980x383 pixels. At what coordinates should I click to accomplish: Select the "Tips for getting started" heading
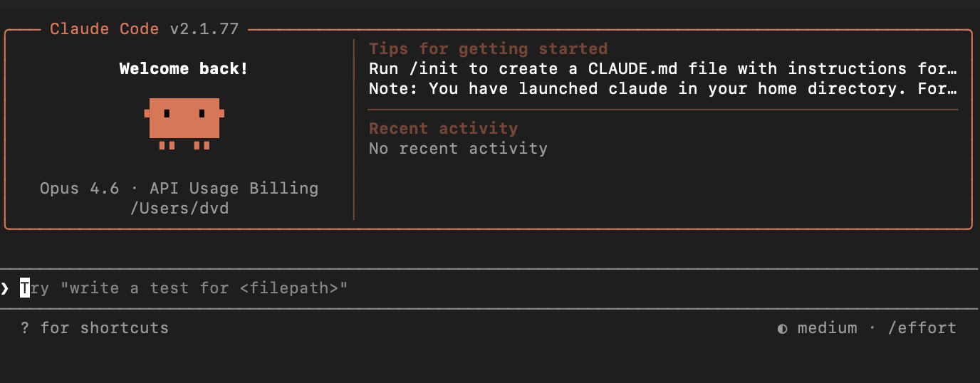[x=488, y=49]
